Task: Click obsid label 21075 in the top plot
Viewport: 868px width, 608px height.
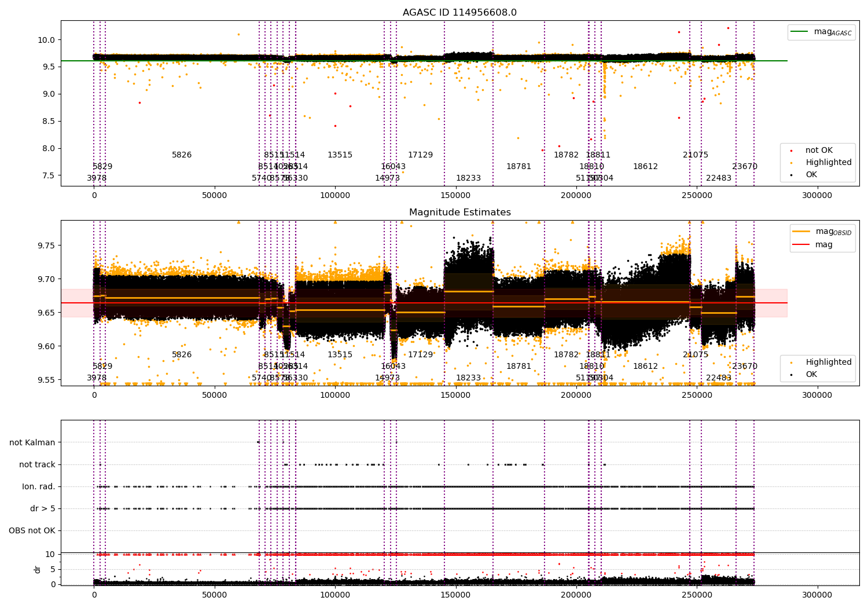Action: pos(696,155)
